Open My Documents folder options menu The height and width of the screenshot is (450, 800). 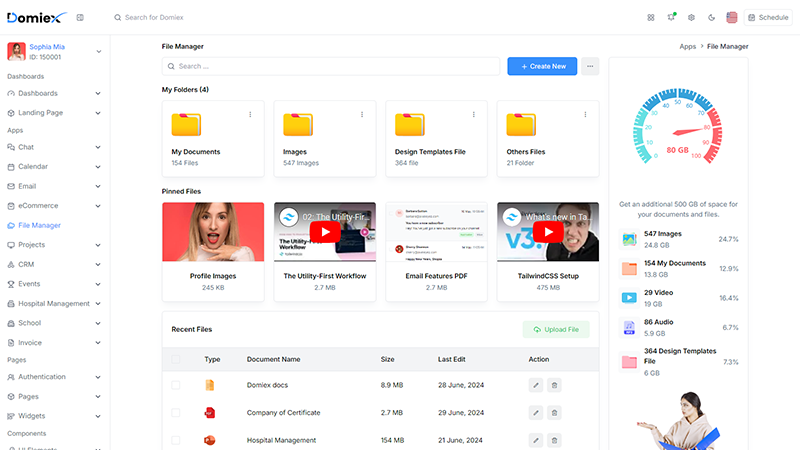click(x=250, y=114)
